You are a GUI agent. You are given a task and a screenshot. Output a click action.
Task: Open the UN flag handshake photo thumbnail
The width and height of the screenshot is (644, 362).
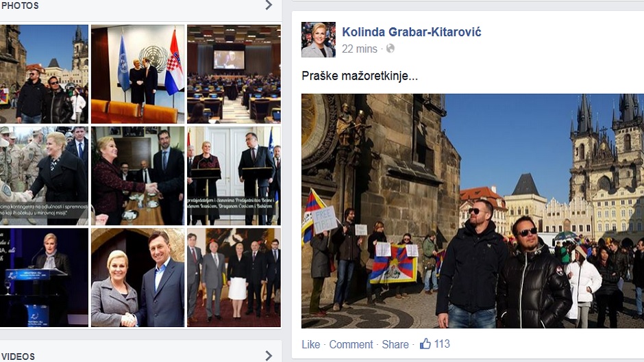(138, 74)
